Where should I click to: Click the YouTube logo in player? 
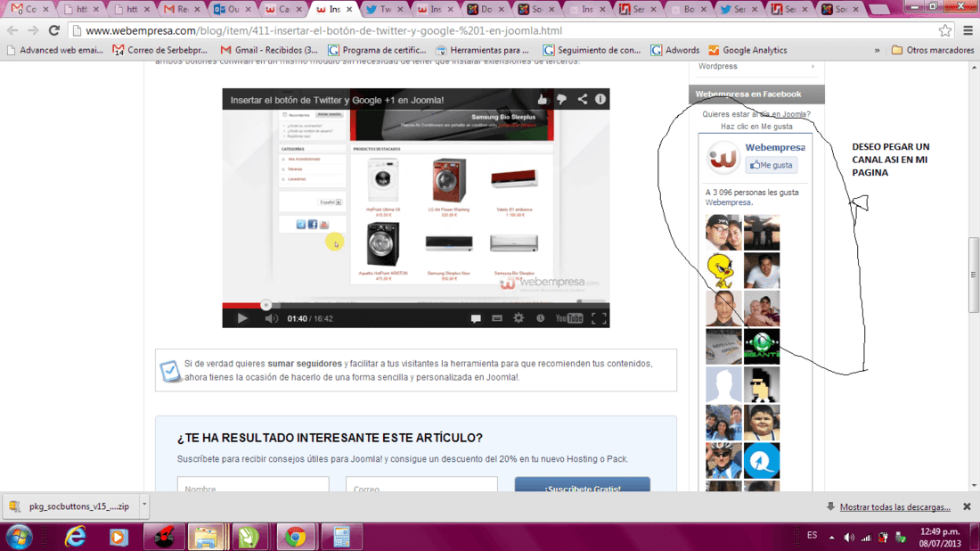click(x=568, y=318)
